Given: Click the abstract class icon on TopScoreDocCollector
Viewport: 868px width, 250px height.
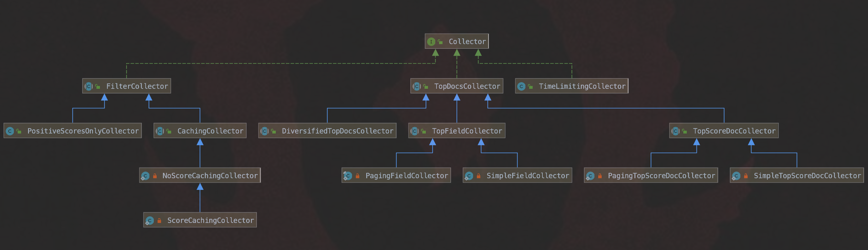Looking at the screenshot, I should 676,131.
